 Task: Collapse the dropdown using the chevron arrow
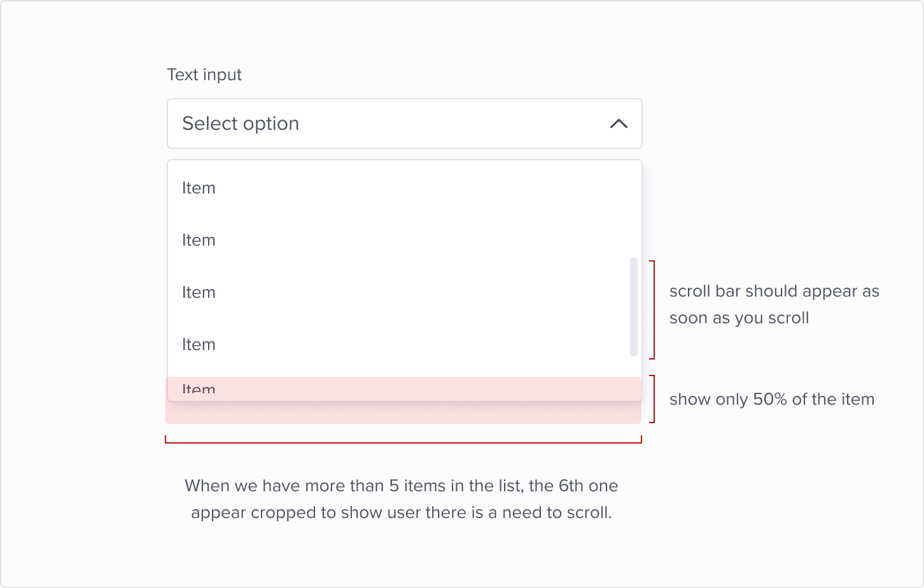point(619,123)
